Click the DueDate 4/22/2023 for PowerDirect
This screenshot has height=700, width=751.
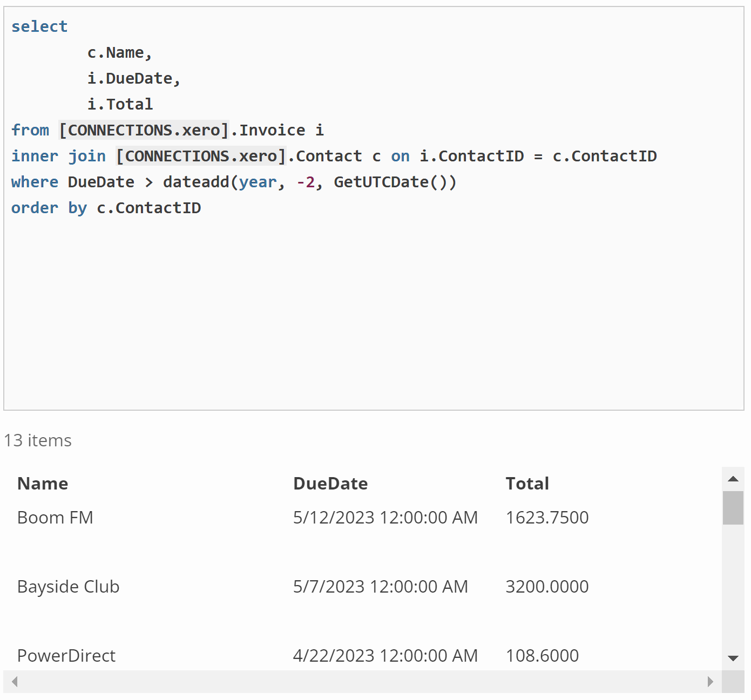(385, 655)
